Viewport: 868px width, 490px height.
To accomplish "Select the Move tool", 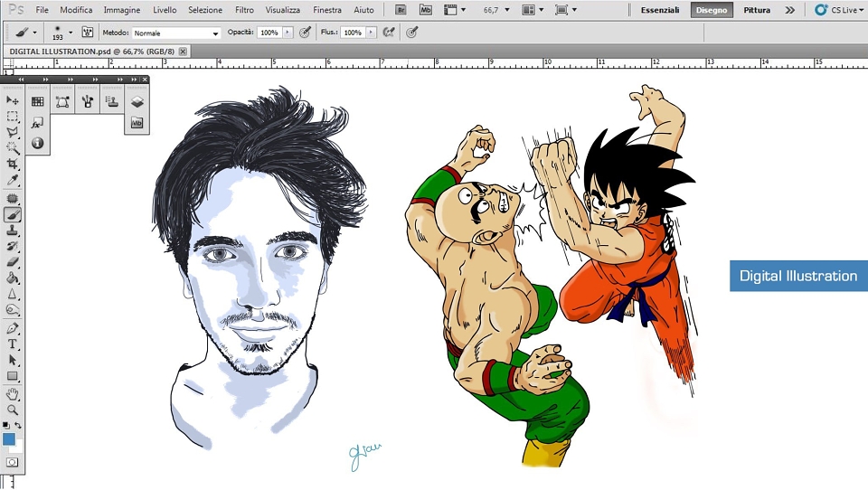I will [x=12, y=100].
